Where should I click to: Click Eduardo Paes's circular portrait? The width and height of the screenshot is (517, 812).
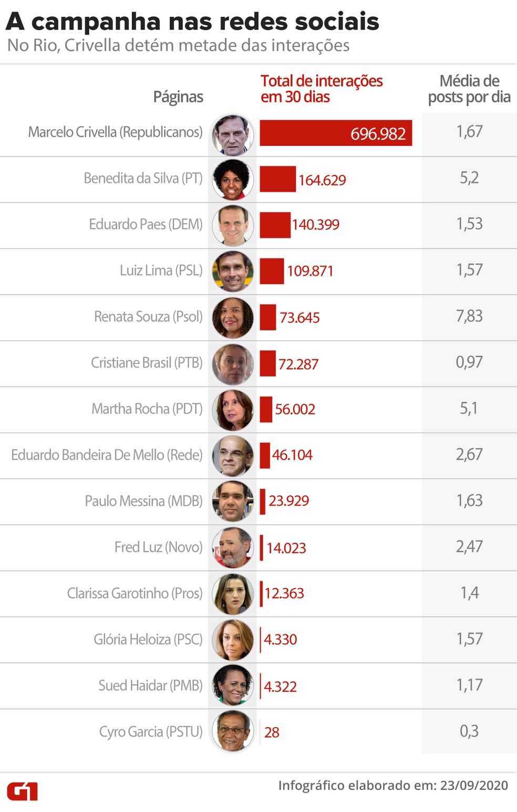[x=233, y=226]
